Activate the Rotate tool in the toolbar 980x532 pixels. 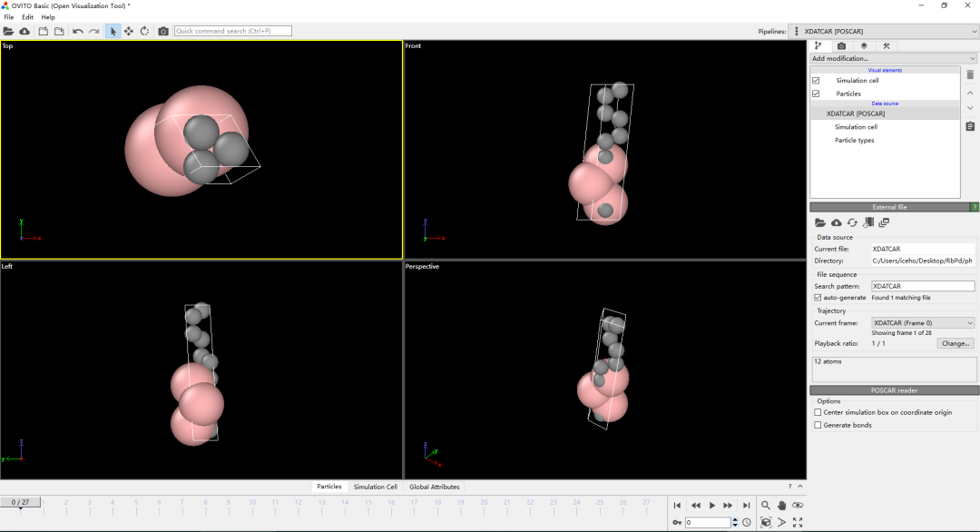coord(144,31)
